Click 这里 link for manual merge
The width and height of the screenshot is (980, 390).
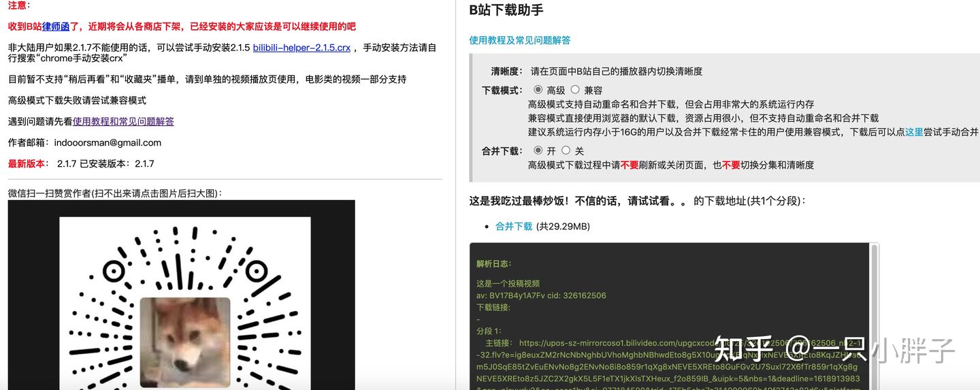click(x=914, y=132)
